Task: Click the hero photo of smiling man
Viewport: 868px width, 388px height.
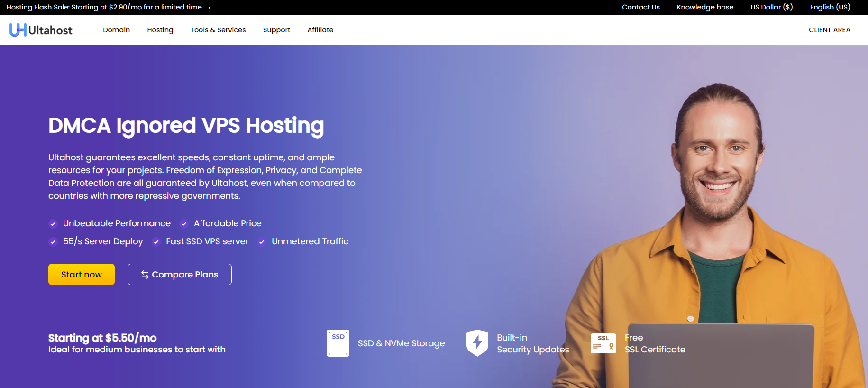Action: (711, 236)
